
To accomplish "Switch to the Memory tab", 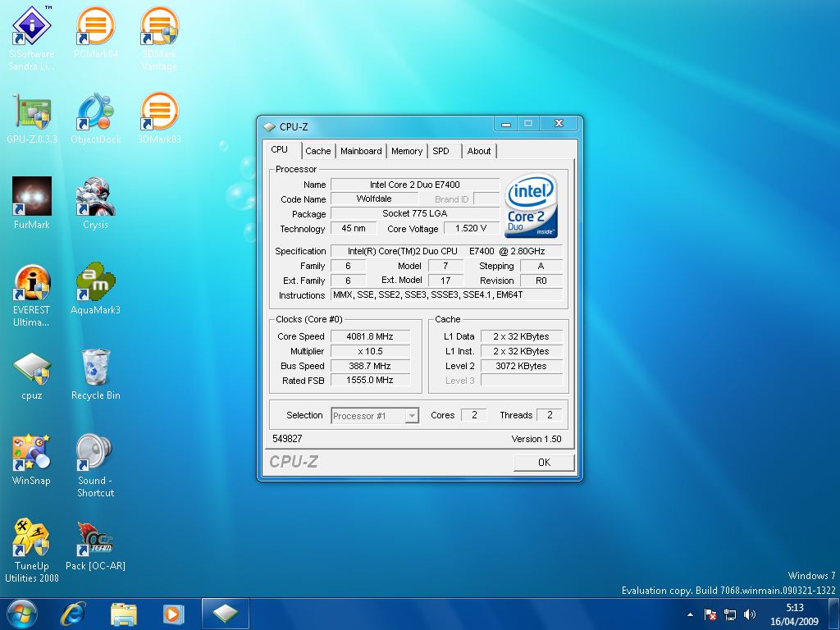I will click(x=407, y=151).
